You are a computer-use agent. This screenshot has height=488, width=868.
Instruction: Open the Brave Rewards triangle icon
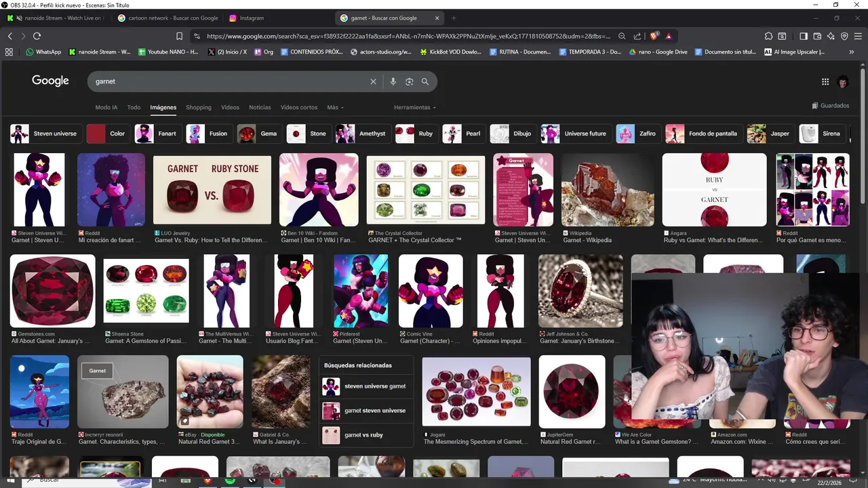click(x=669, y=36)
